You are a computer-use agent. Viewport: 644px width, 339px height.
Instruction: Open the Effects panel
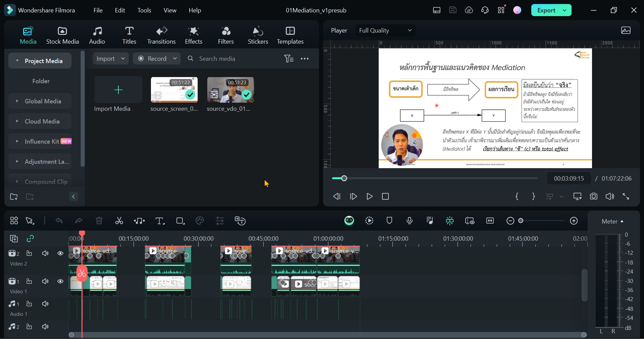pos(194,35)
